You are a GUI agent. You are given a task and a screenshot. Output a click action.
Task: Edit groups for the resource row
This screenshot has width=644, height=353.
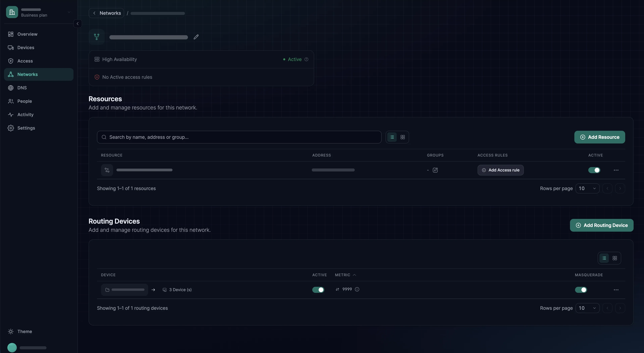coord(435,170)
